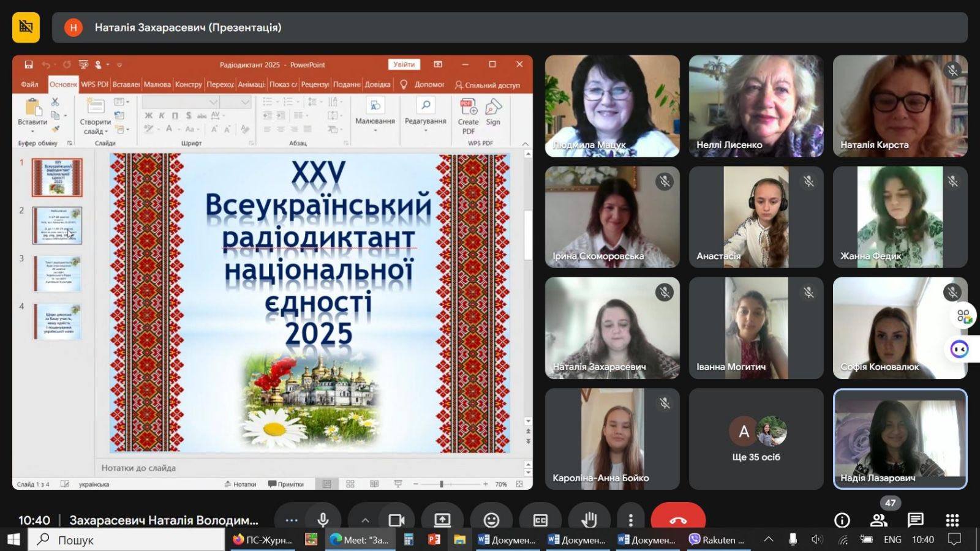Viewport: 980px width, 551px height.
Task: Open the Meet activities grid icon
Action: (952, 520)
